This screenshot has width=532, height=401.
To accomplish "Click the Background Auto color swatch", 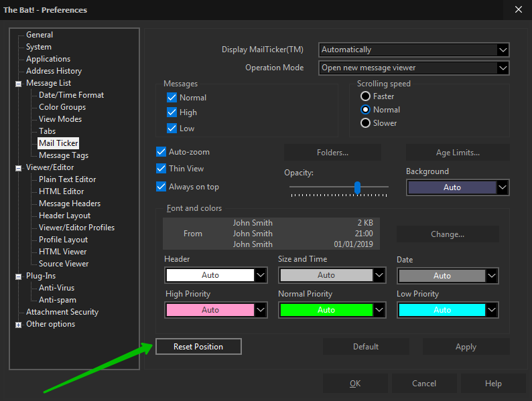I will click(x=452, y=187).
